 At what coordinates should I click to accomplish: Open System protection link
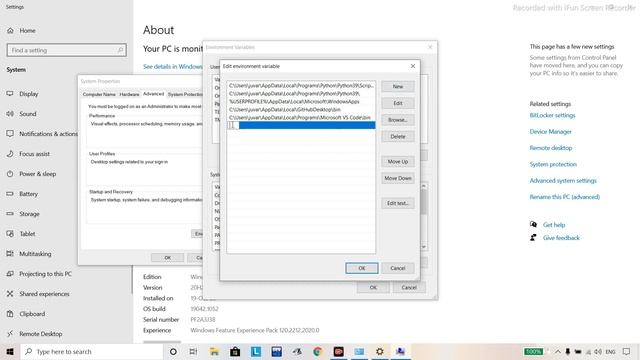tap(553, 164)
